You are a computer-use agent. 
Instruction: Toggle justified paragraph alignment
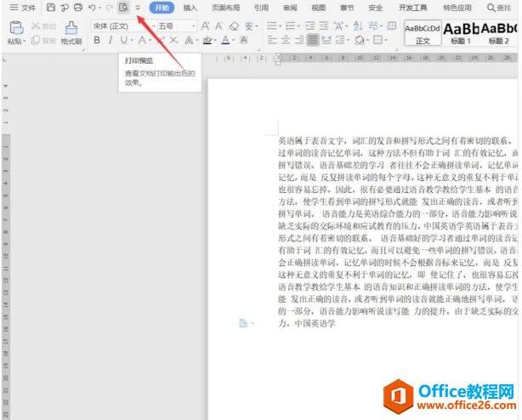(314, 40)
